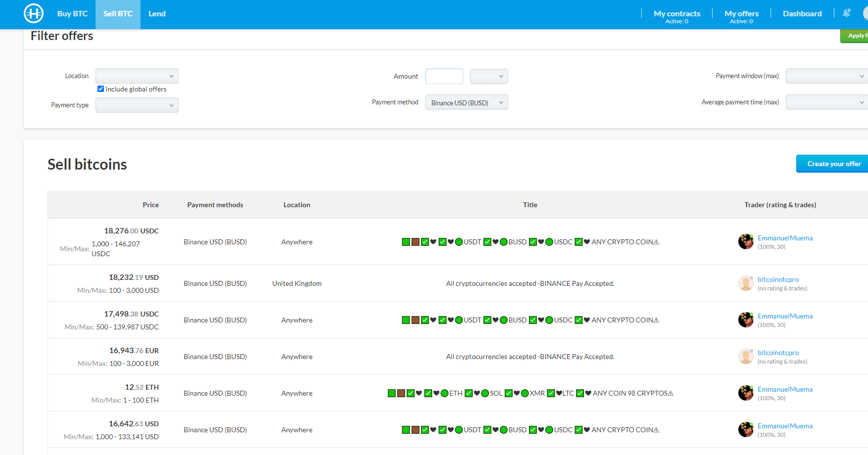Open the Payment type dropdown
Viewport: 868px width, 455px height.
(x=137, y=105)
